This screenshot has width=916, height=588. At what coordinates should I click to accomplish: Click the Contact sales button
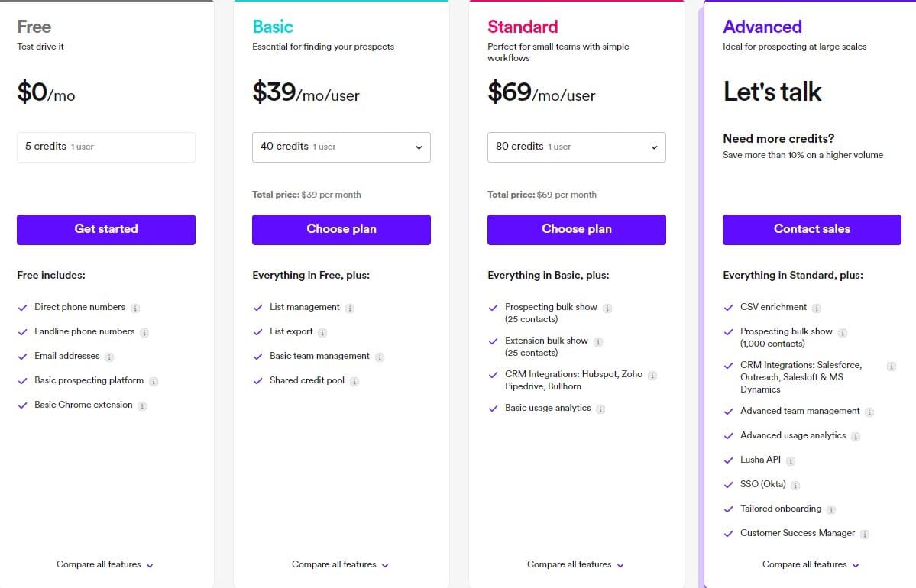click(812, 230)
